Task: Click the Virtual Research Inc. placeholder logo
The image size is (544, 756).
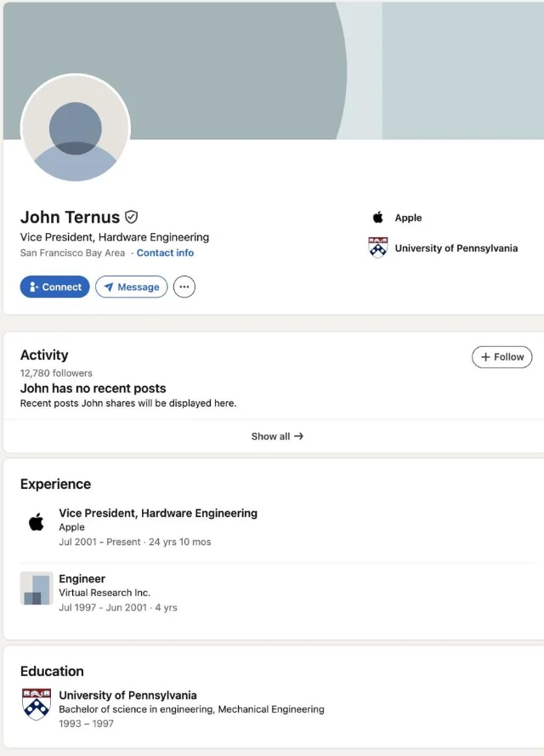Action: (37, 588)
